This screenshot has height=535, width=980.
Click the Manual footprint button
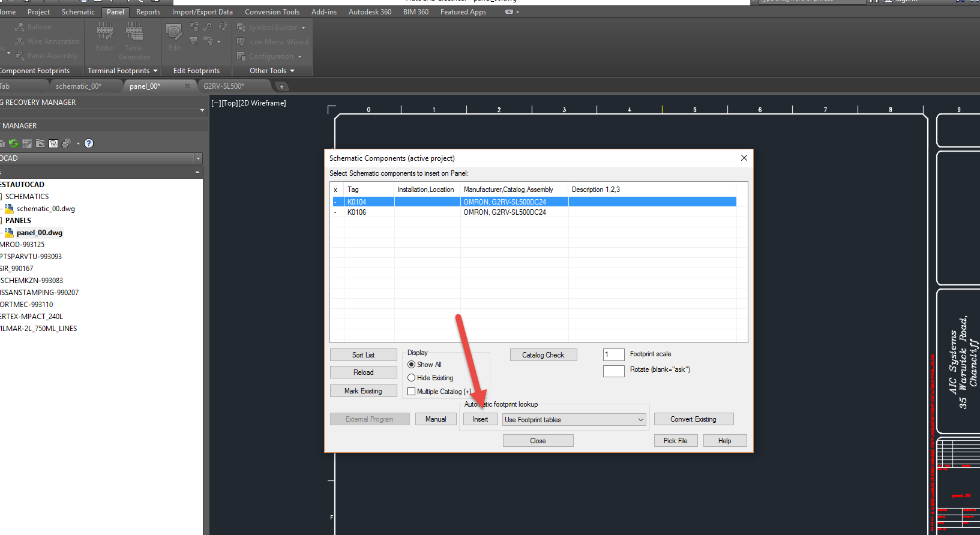436,419
